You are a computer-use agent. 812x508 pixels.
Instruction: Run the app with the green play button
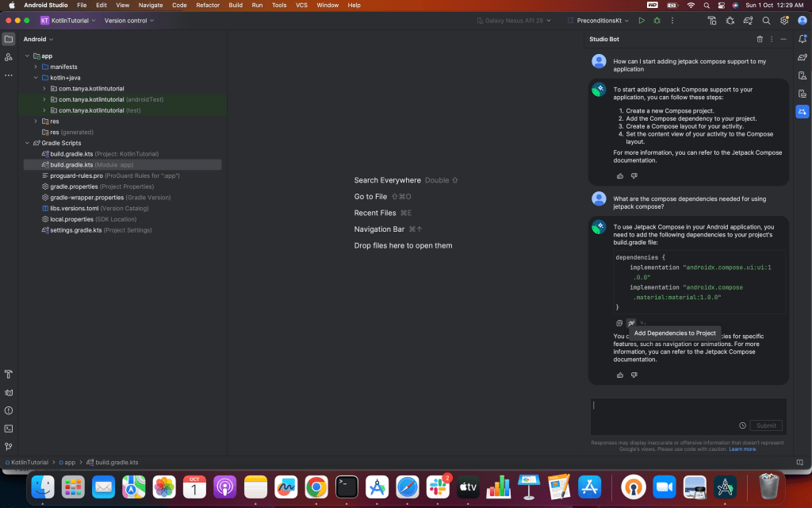[x=642, y=21]
